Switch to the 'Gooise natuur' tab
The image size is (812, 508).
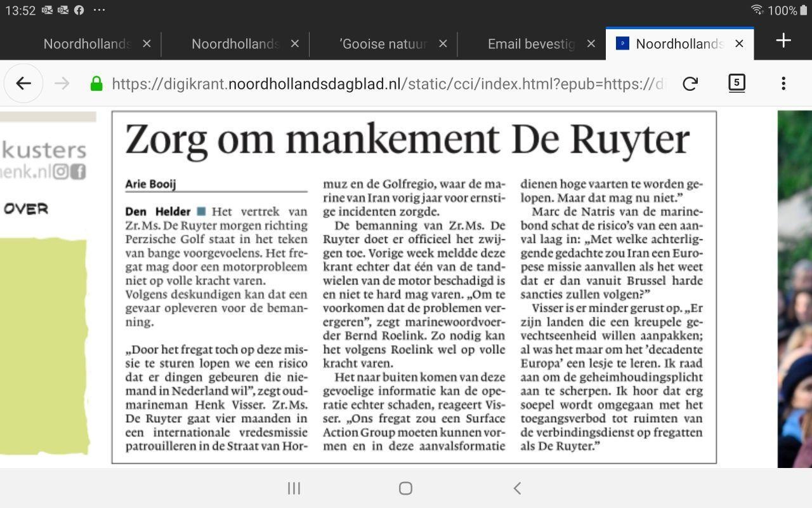pyautogui.click(x=383, y=44)
